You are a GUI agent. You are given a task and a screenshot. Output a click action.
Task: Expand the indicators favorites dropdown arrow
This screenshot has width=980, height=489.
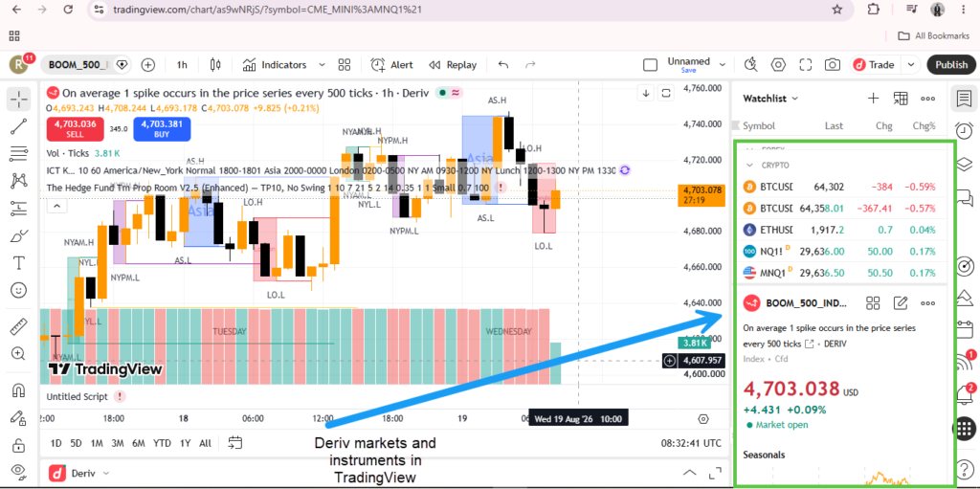322,64
